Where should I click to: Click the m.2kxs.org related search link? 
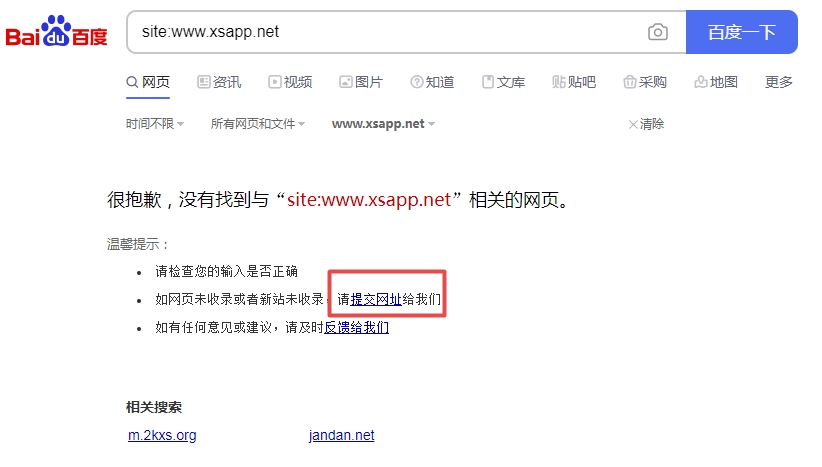tap(162, 435)
